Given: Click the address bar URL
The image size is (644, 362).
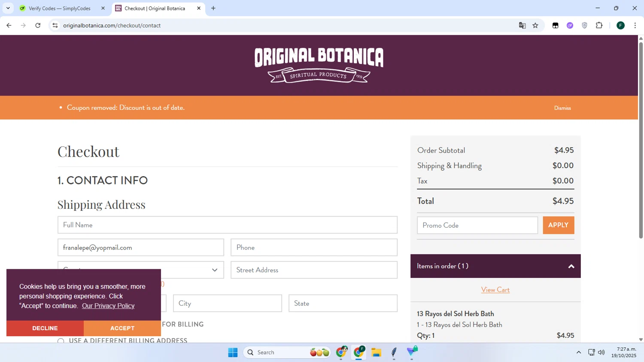Looking at the screenshot, I should coord(112,25).
